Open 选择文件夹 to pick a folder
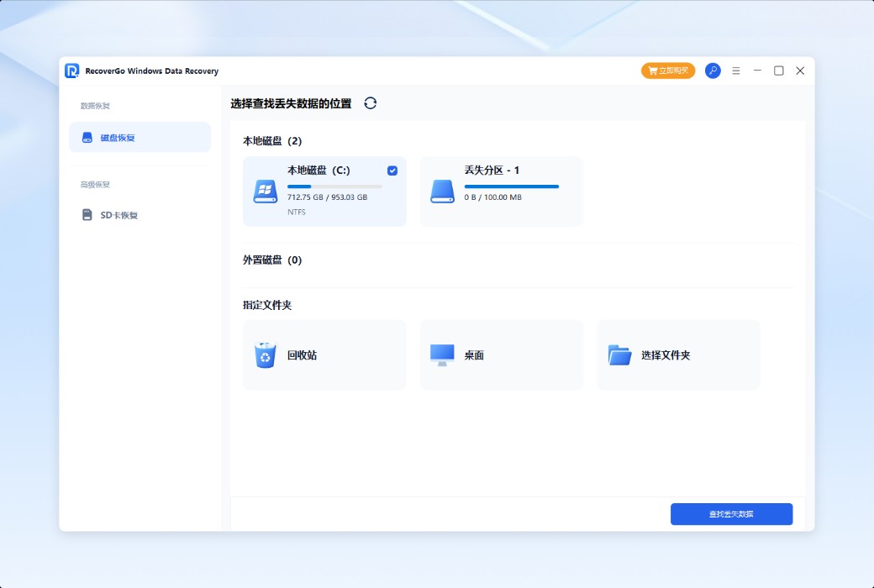The image size is (874, 588). tap(619, 354)
